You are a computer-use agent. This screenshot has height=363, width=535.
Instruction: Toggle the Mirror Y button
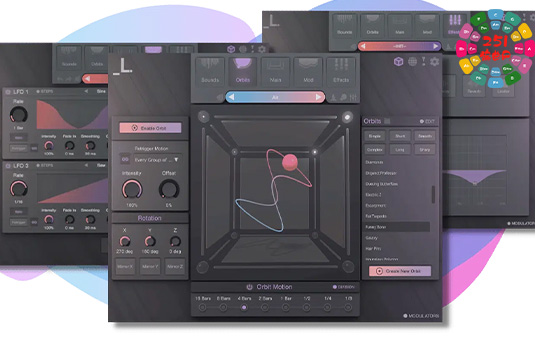pos(150,266)
